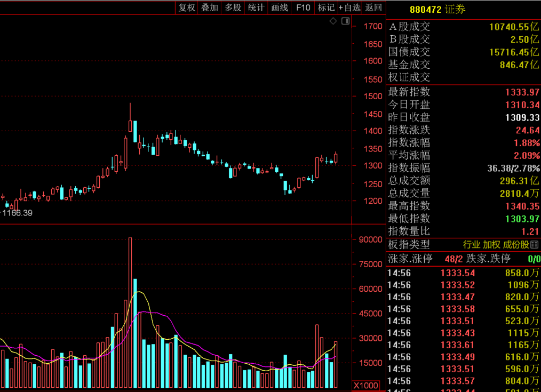Screen dimensions: 541x392
Task: Click the 880472 证券 title
Action: (437, 9)
